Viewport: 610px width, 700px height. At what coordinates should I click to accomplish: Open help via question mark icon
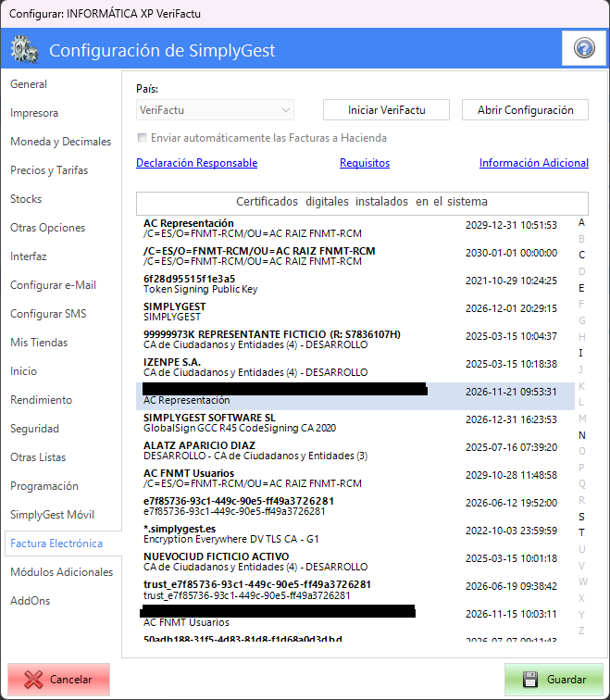coord(584,48)
